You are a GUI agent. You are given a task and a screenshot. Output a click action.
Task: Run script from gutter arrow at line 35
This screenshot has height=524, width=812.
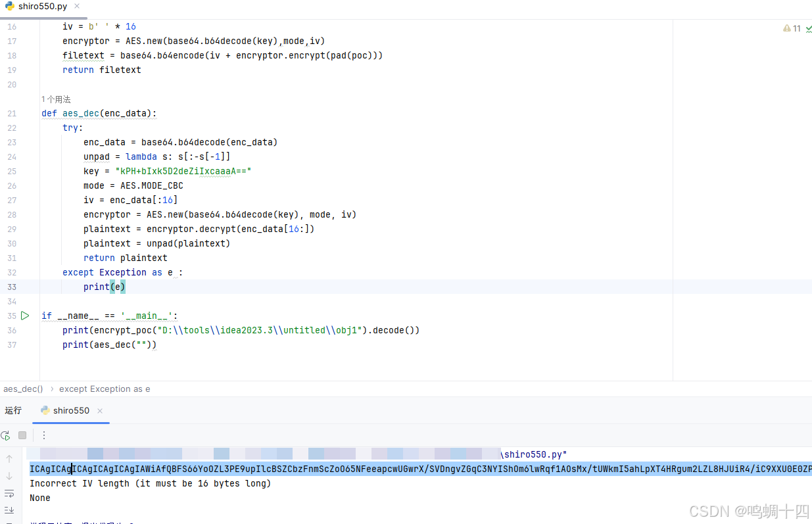click(25, 316)
